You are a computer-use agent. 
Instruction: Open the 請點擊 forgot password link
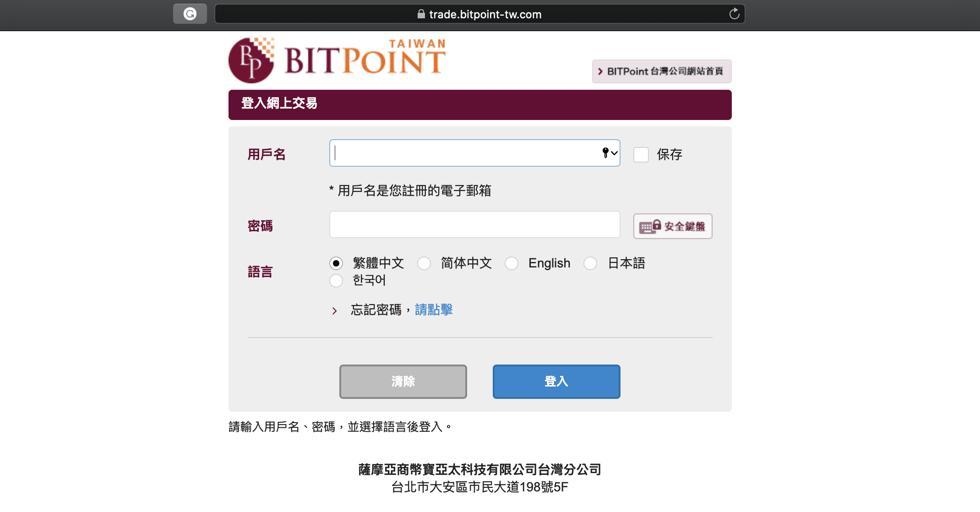tap(434, 310)
